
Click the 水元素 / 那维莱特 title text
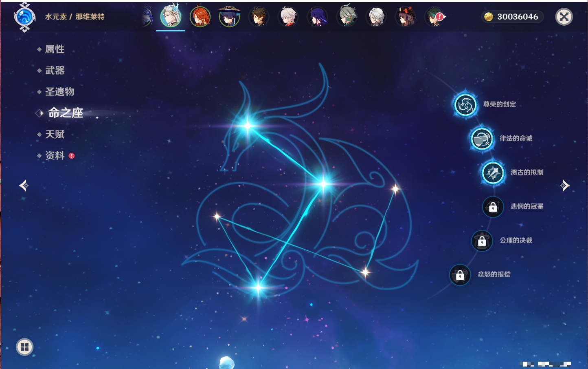point(75,17)
